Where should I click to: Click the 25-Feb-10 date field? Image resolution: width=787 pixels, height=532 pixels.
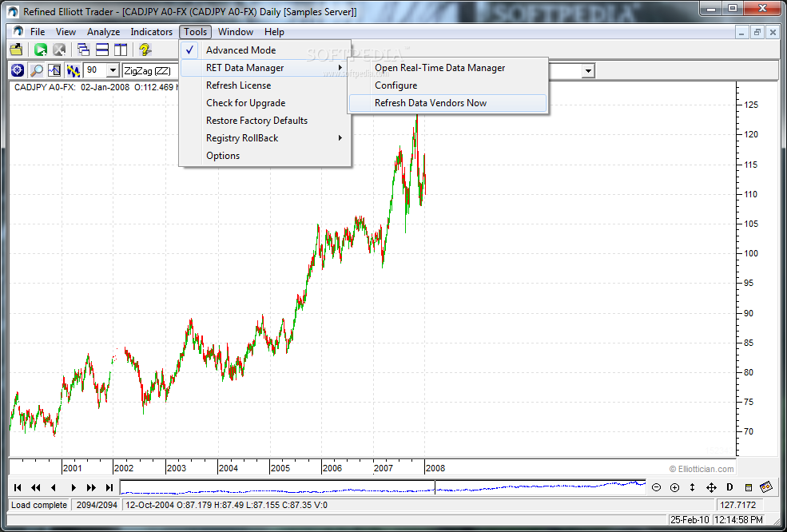(x=690, y=519)
